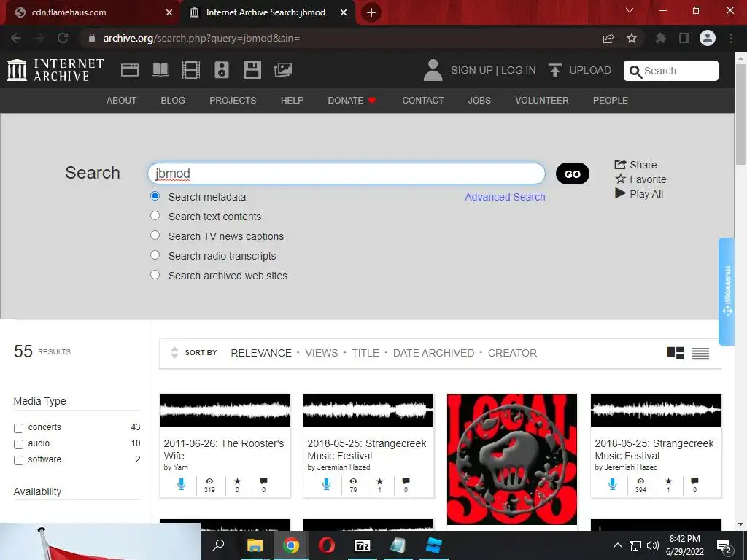Open the Software floppy disk icon

(x=252, y=70)
